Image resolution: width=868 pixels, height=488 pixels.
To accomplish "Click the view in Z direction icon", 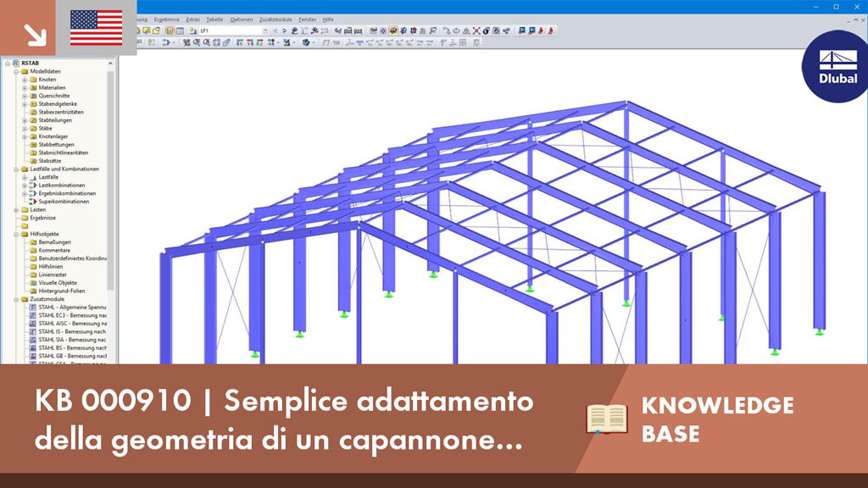I will pos(259,42).
